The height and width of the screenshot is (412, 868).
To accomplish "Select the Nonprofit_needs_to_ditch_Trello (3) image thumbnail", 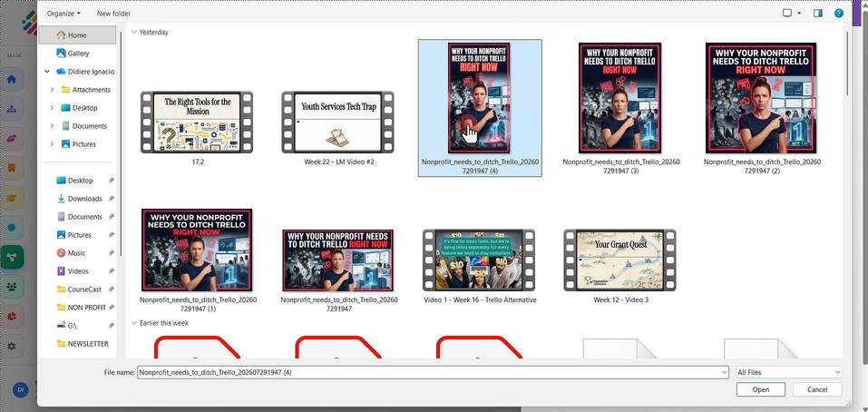I will 620,97.
